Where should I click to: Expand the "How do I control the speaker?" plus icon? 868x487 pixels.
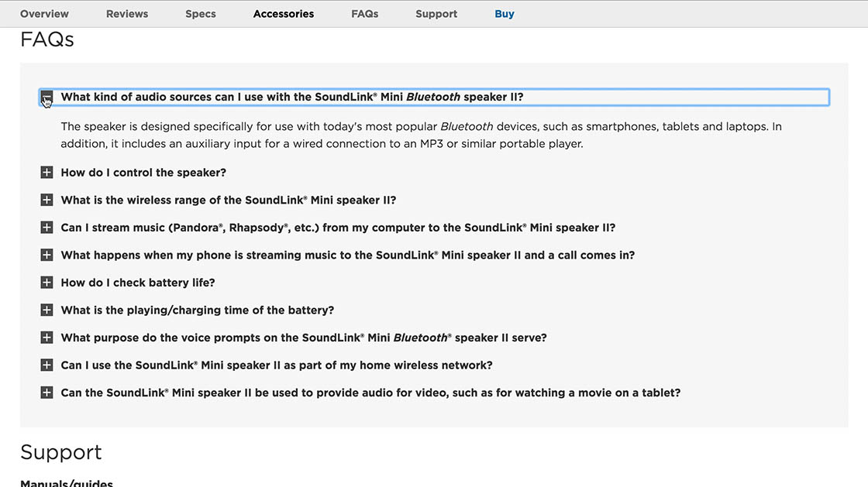coord(46,173)
